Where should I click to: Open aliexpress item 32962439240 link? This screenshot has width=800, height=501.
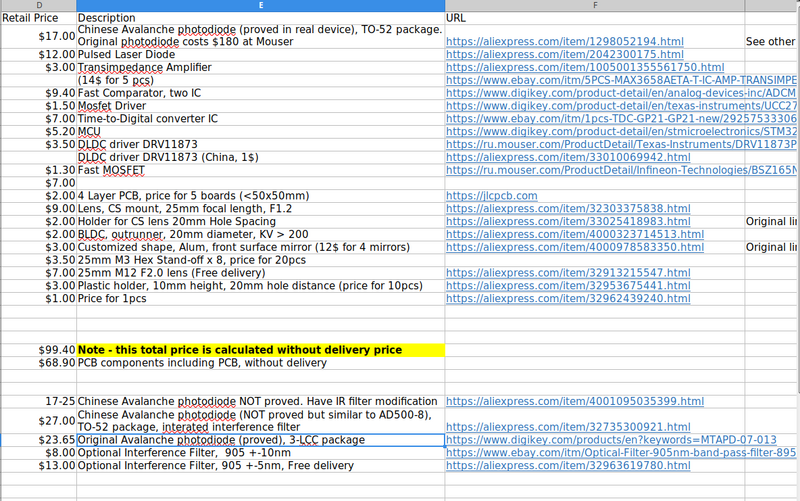(x=568, y=298)
